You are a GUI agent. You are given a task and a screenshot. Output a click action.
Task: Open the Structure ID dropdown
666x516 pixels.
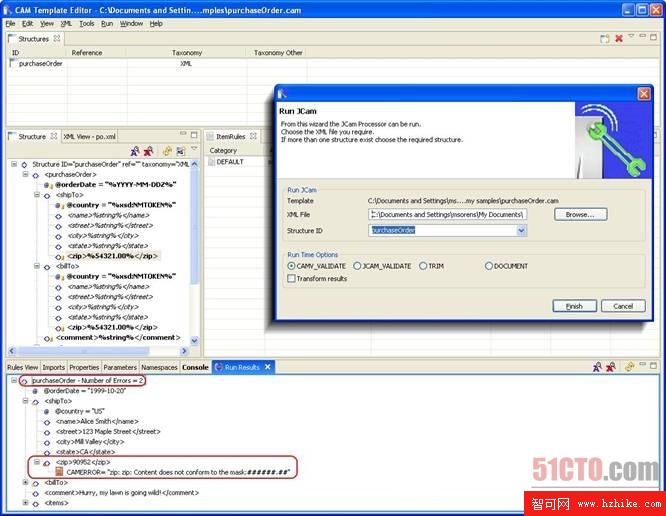point(521,230)
